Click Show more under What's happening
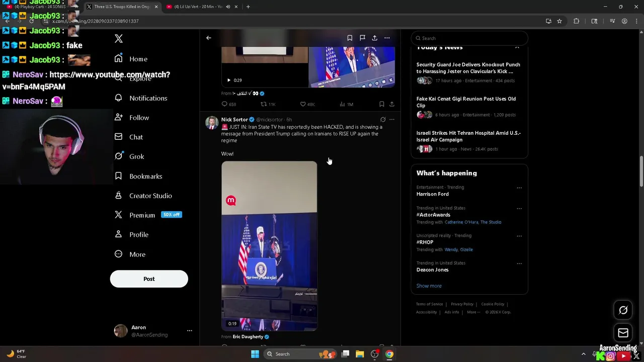Screen dimensions: 644x362 (429, 286)
